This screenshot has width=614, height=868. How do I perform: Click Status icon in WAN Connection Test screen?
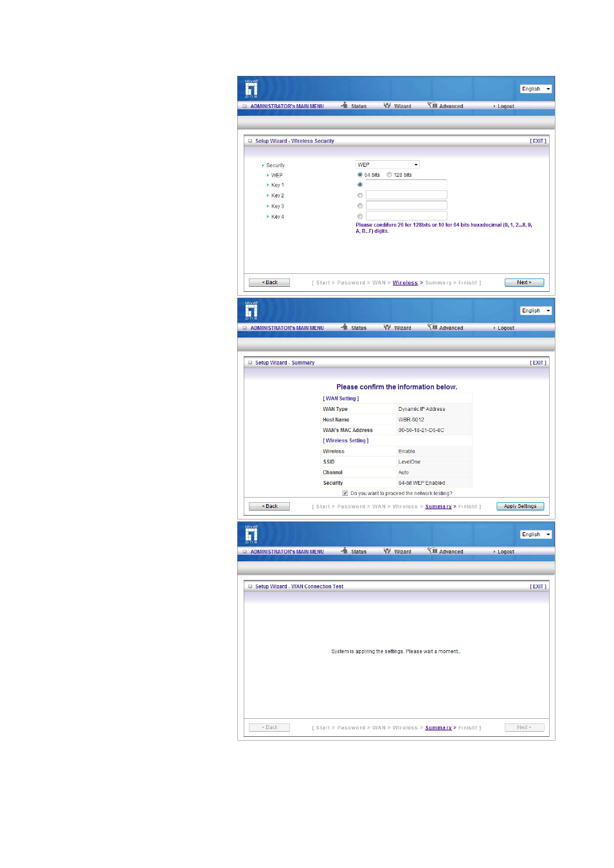click(345, 550)
